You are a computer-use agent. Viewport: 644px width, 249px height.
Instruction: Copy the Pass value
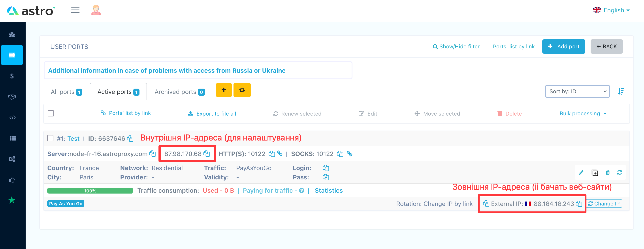[326, 177]
